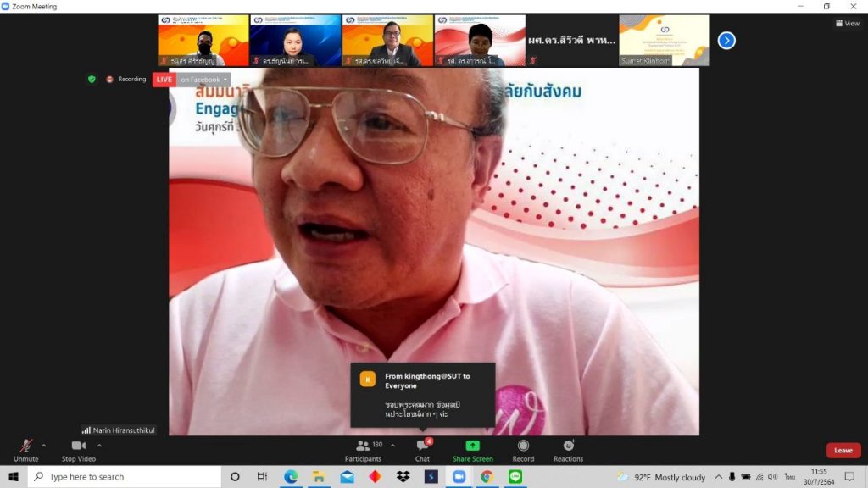The height and width of the screenshot is (488, 868).
Task: Open Google Chrome from taskbar
Action: [487, 476]
